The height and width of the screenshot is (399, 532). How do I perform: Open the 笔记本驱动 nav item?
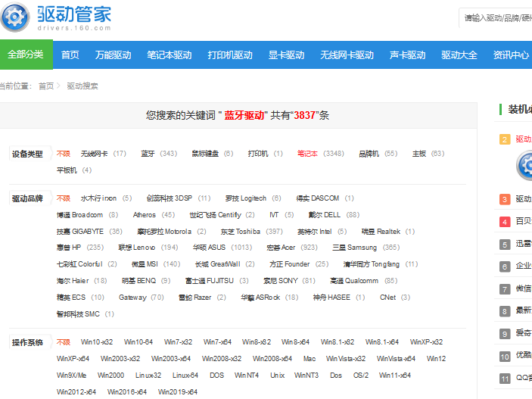pyautogui.click(x=170, y=55)
